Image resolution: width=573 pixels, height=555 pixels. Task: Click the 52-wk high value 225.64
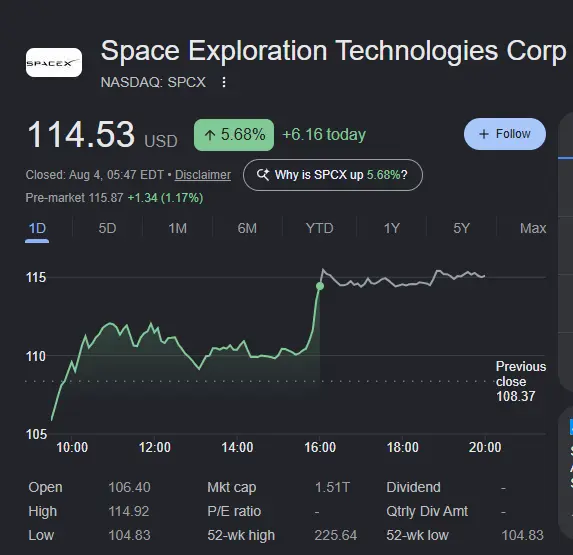click(335, 535)
